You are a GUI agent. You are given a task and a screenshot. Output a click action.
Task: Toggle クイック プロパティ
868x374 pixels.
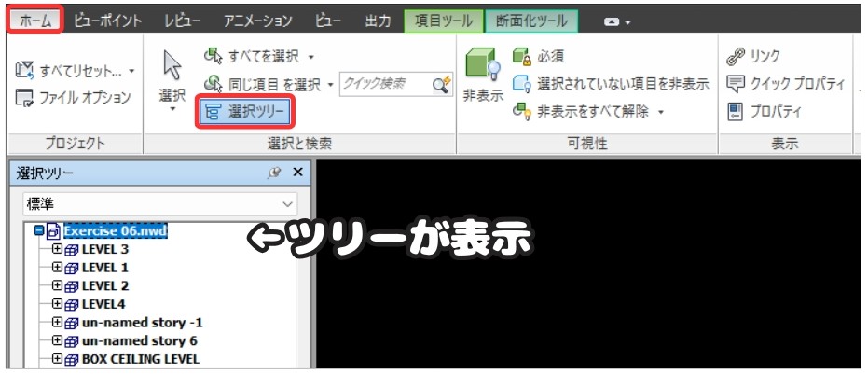[787, 84]
